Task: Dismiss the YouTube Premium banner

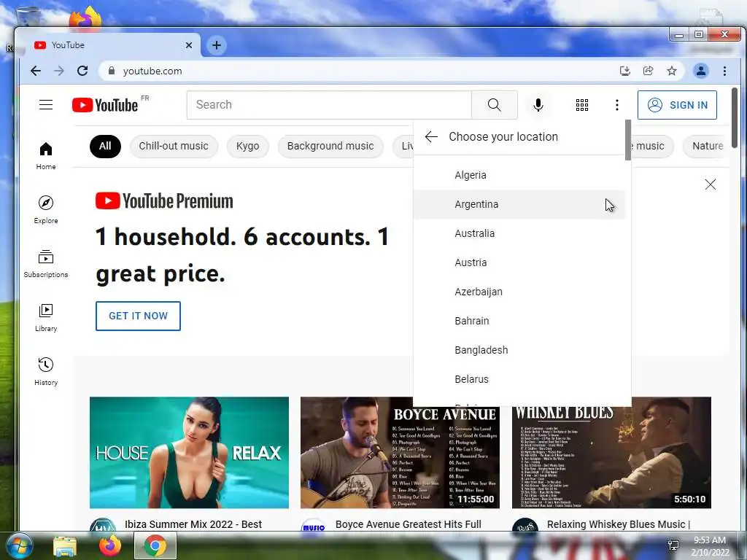Action: click(711, 184)
